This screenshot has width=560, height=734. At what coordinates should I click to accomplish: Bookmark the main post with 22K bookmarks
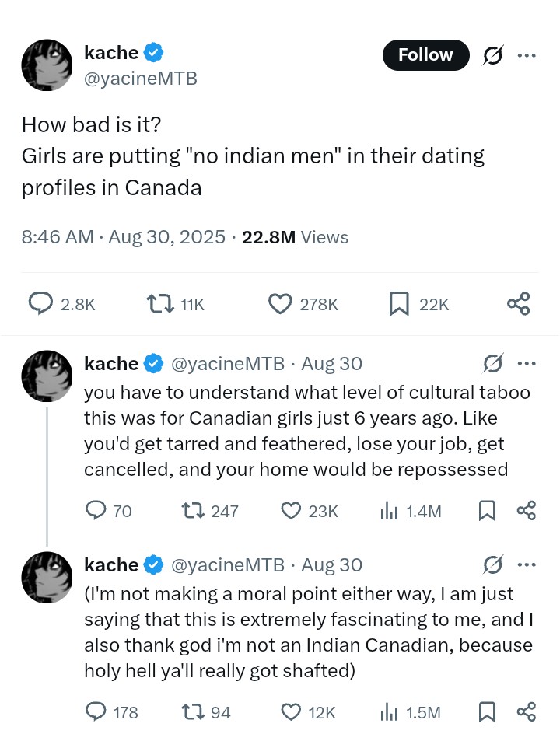399,304
